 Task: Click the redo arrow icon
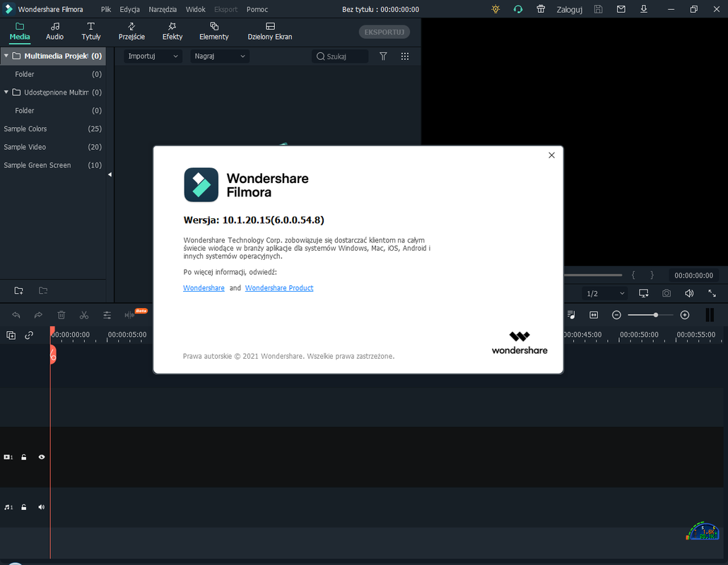(x=39, y=315)
